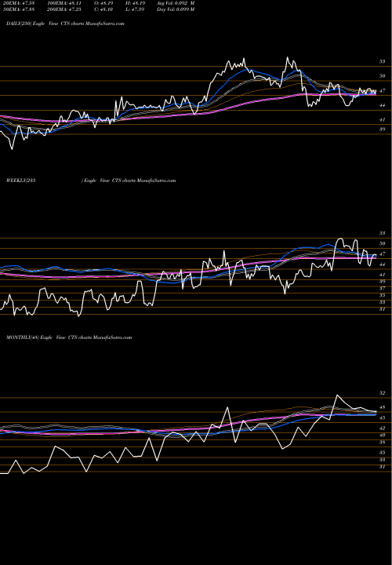Click the 50EMA value readout
The image size is (392, 565).
tap(17, 9)
